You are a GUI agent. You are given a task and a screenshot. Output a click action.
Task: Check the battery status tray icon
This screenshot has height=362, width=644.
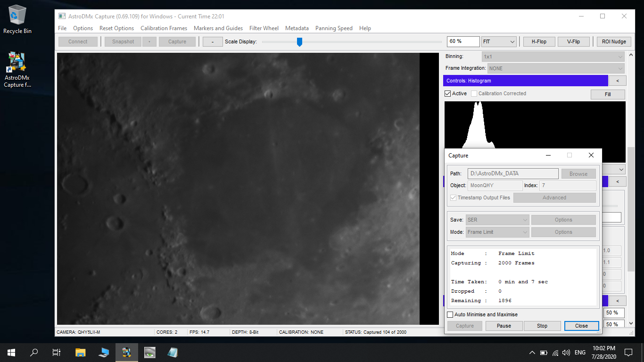[x=544, y=352]
